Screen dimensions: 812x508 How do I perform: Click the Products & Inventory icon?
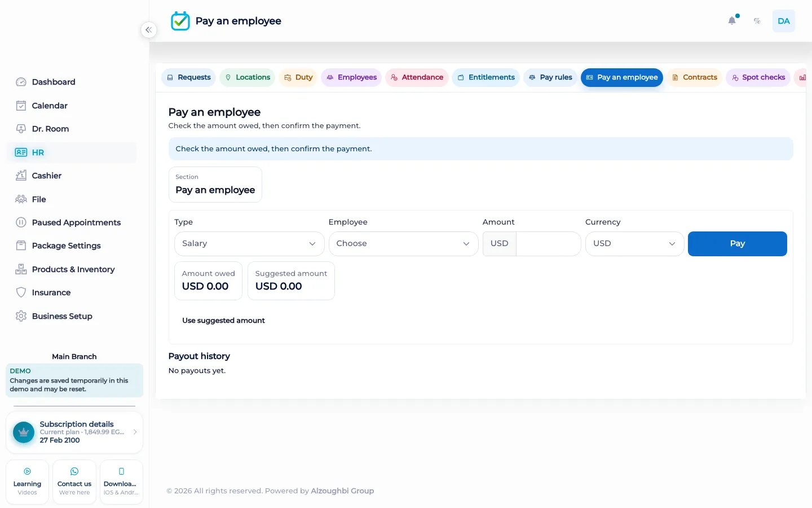[x=21, y=269]
